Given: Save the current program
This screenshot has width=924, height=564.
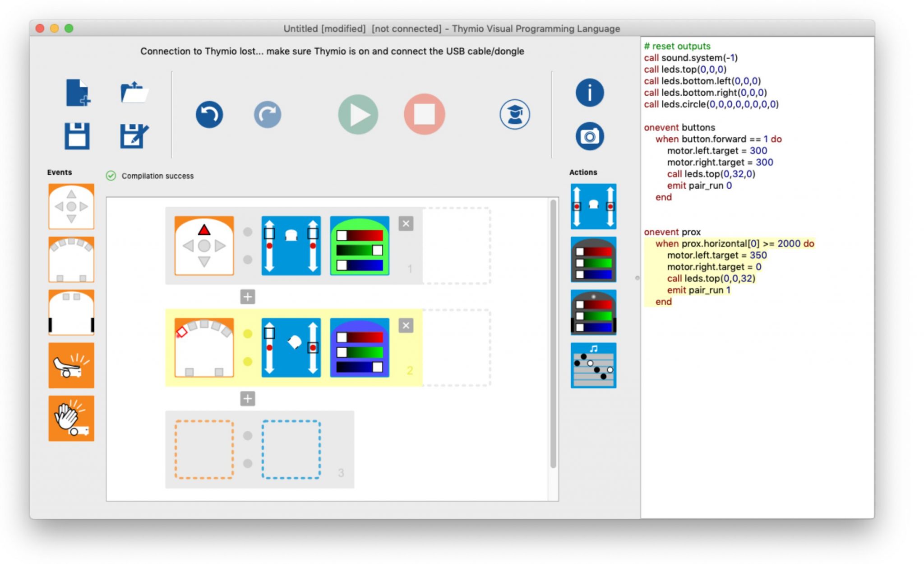Looking at the screenshot, I should (77, 136).
